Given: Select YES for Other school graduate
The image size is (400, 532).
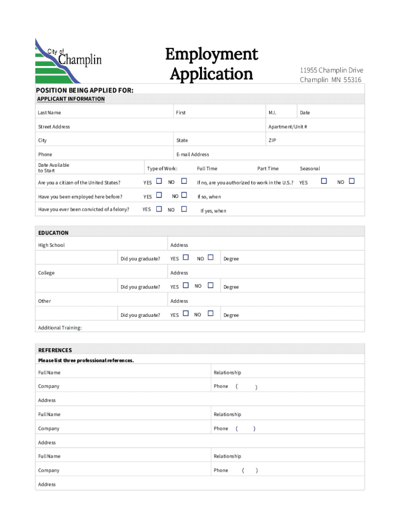Looking at the screenshot, I should point(185,313).
